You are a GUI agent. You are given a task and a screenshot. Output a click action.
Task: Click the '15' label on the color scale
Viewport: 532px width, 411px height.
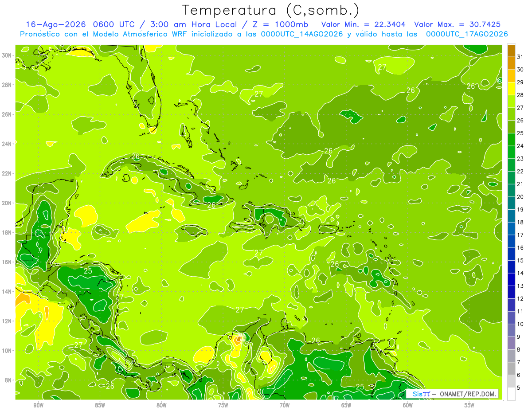coord(520,260)
